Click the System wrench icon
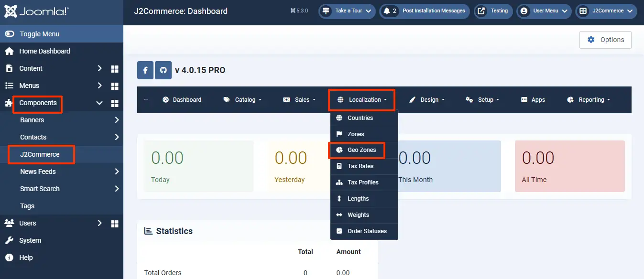 click(9, 240)
